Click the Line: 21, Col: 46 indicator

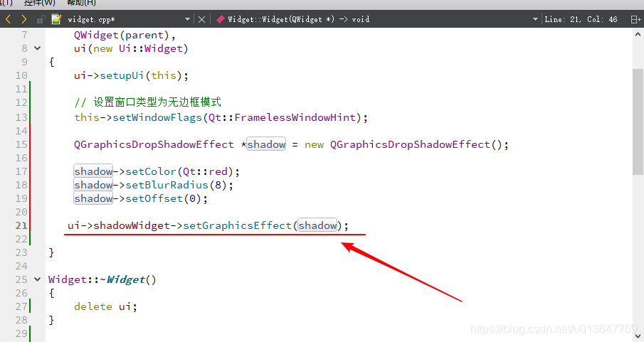coord(581,19)
